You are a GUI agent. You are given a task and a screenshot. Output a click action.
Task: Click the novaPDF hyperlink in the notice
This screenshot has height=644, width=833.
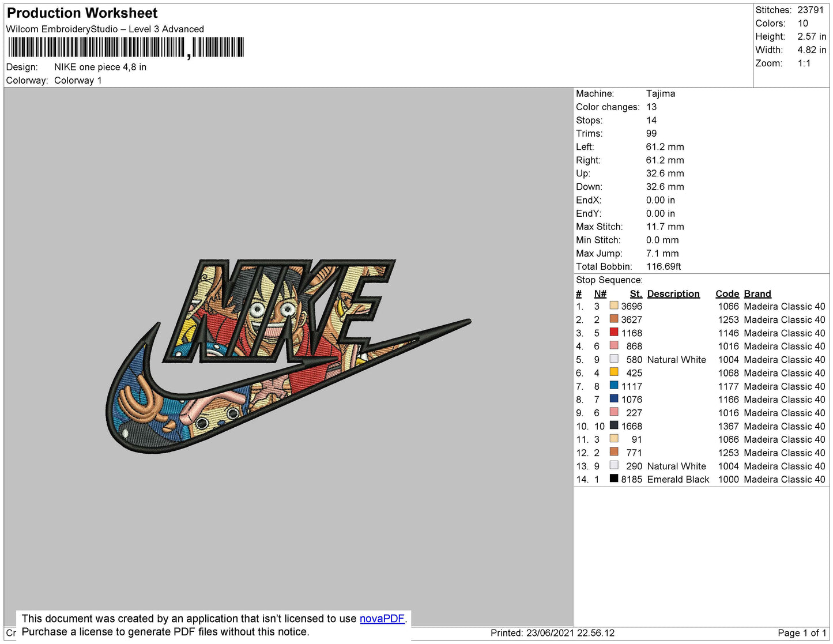(382, 619)
